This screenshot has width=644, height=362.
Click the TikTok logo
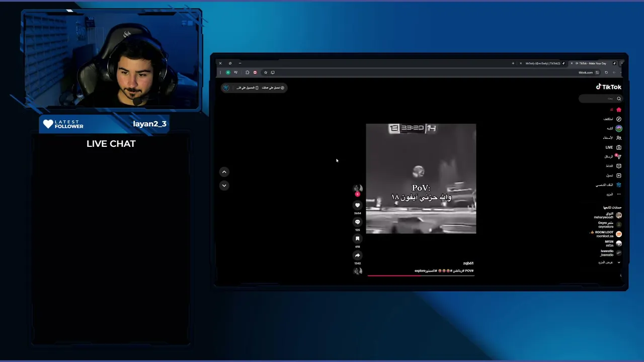tap(609, 86)
